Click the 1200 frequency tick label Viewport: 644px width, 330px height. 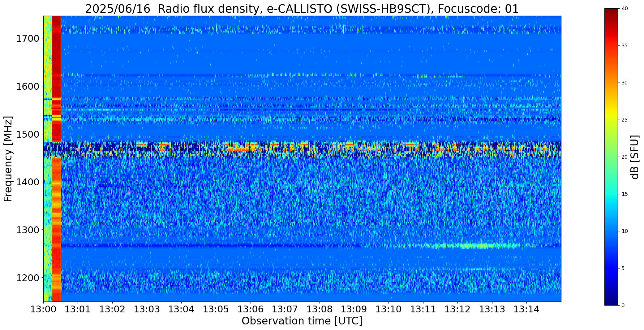click(28, 278)
